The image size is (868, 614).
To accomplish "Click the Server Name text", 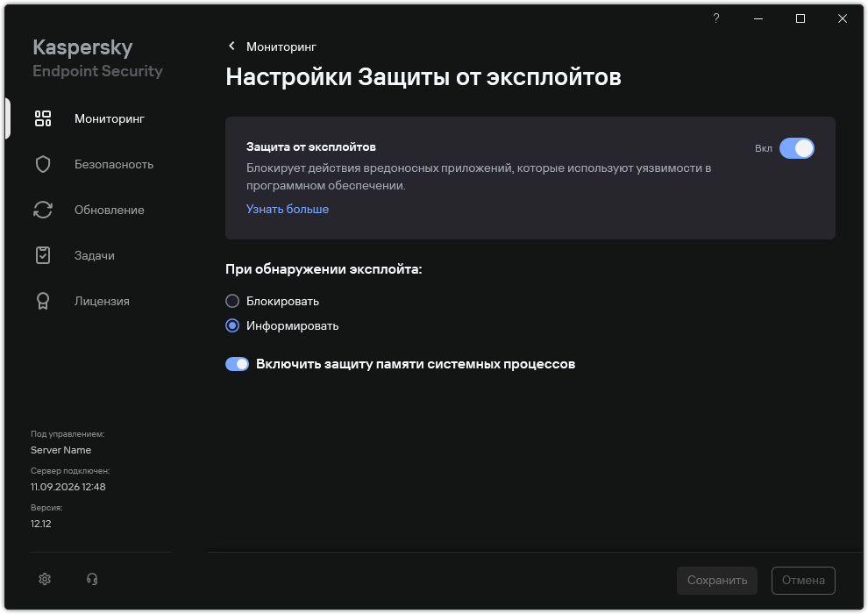I will (60, 450).
